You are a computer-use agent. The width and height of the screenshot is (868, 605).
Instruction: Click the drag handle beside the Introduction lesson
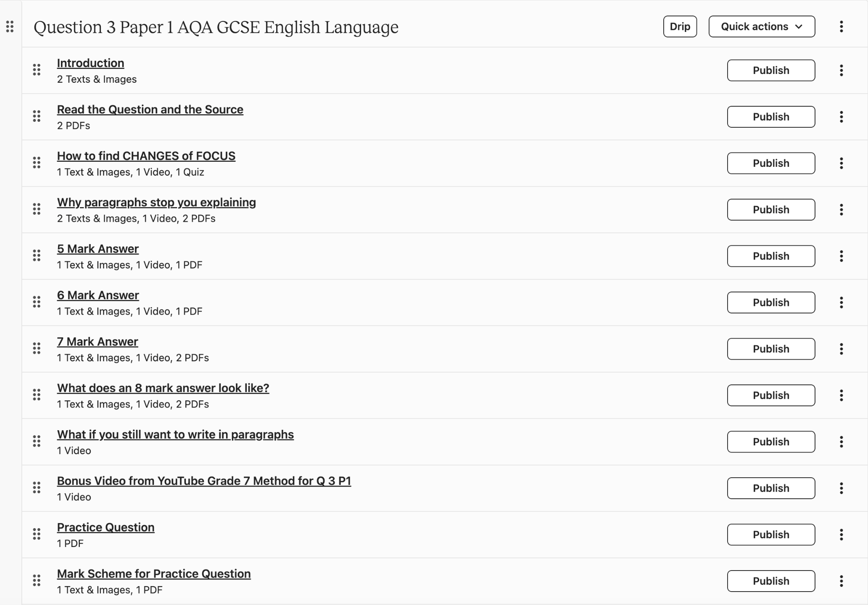pos(37,70)
